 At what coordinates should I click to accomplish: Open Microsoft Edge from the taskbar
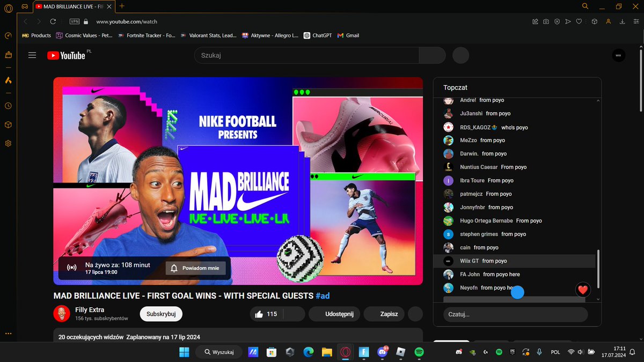308,352
